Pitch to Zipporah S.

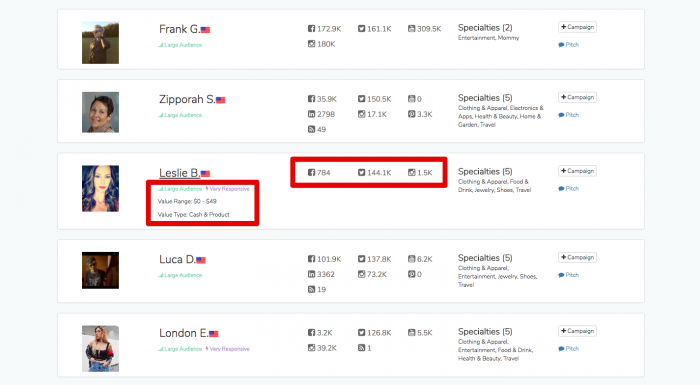[x=568, y=115]
